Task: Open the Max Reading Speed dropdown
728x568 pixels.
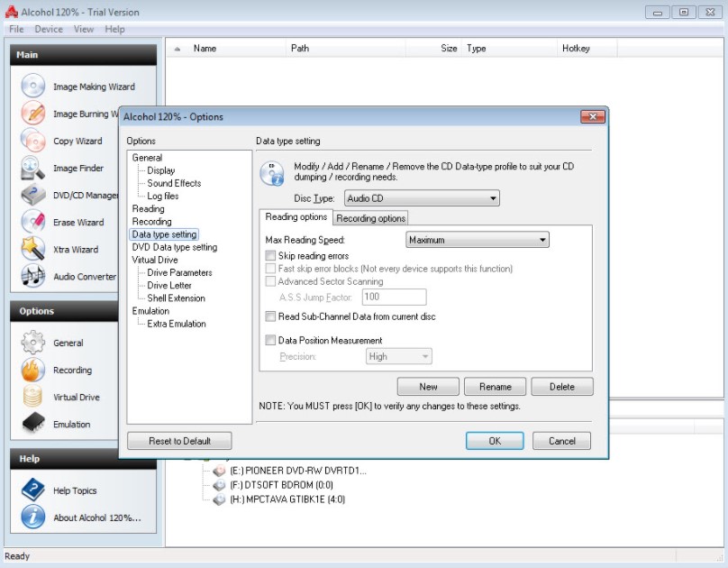Action: (478, 240)
